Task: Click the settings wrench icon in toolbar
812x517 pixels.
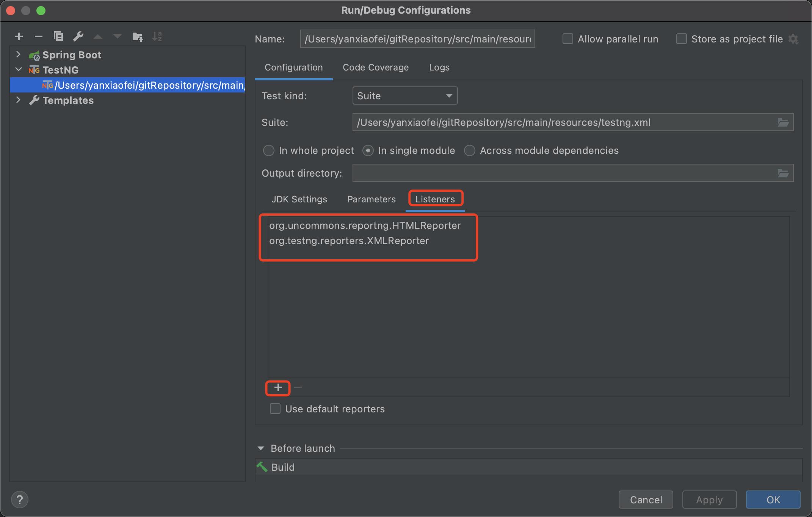Action: 78,36
